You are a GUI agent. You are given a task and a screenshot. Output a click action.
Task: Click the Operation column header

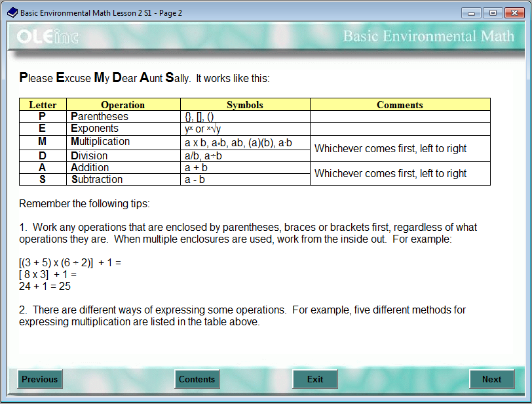click(x=123, y=105)
